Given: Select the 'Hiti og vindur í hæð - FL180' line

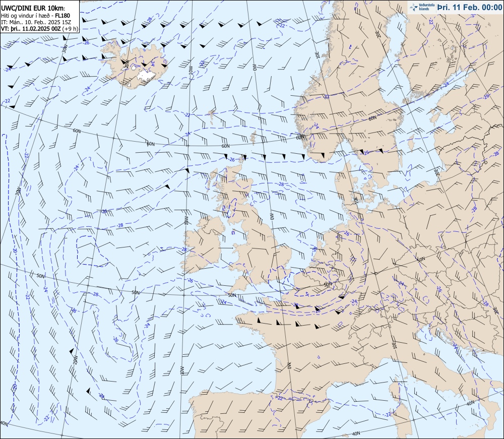Looking at the screenshot, I should click(35, 16).
